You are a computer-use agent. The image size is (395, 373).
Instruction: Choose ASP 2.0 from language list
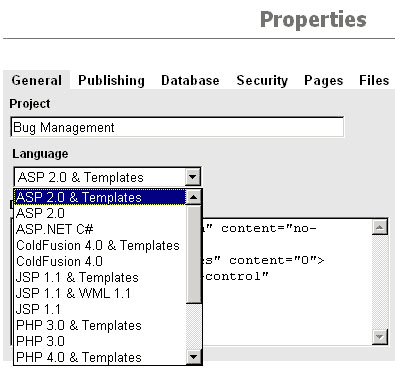pyautogui.click(x=100, y=213)
